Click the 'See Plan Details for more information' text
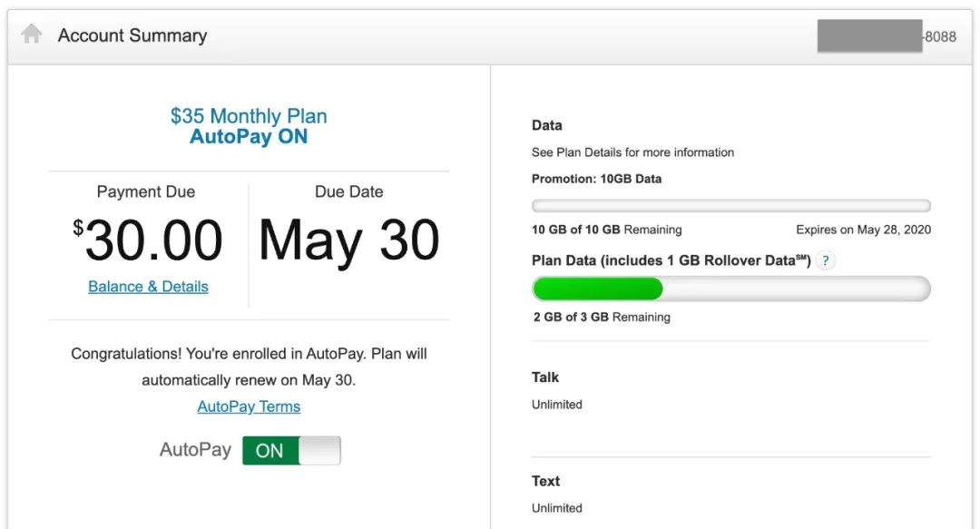This screenshot has width=980, height=529. click(x=632, y=152)
